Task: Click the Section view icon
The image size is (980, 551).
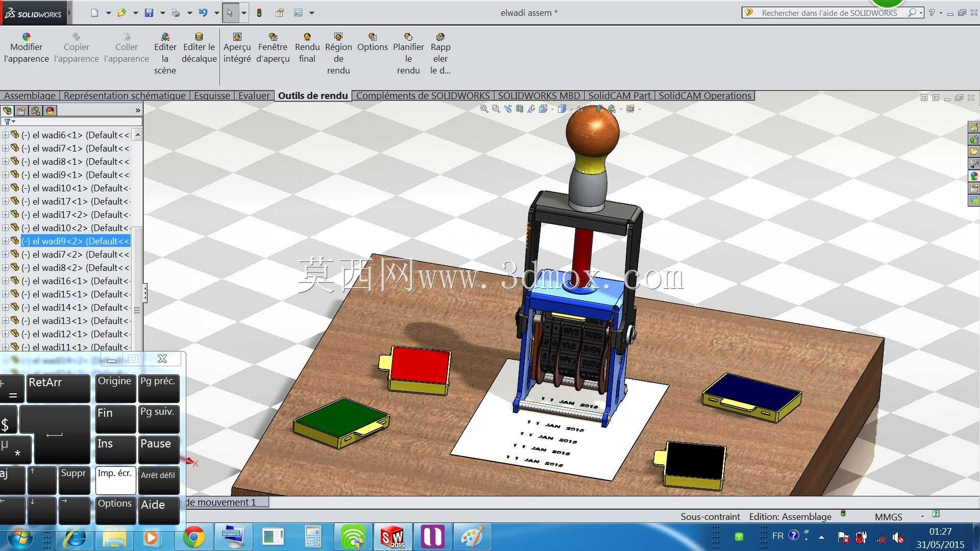Action: click(x=519, y=109)
